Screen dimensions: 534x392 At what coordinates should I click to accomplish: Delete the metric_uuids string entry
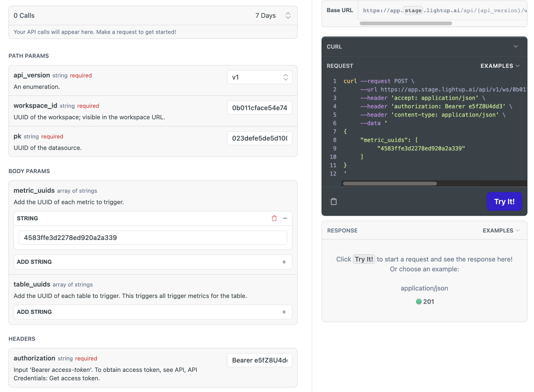click(274, 218)
